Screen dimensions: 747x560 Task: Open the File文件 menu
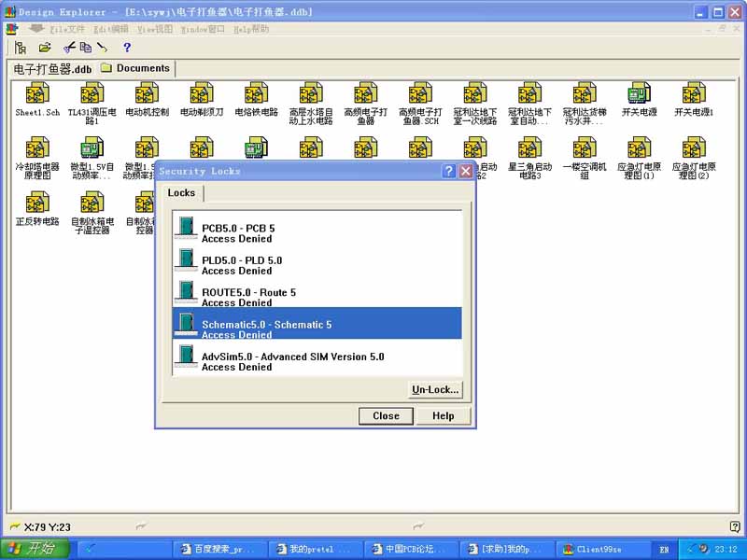pos(67,29)
